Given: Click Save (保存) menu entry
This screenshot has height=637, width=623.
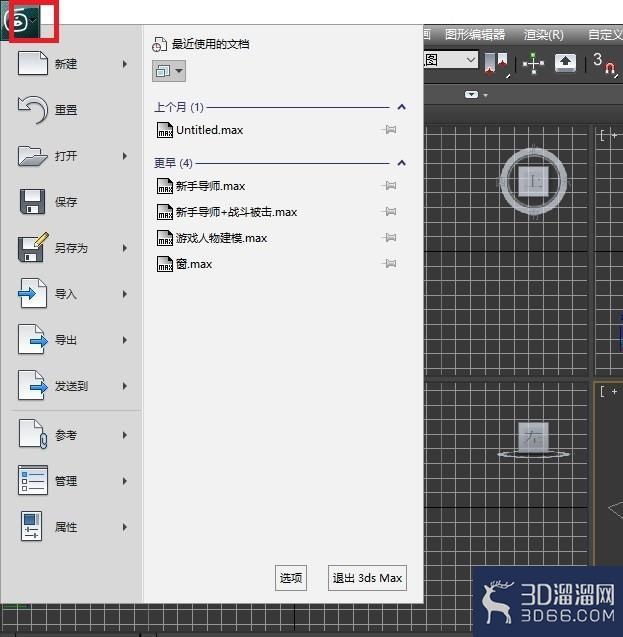Looking at the screenshot, I should click(71, 202).
